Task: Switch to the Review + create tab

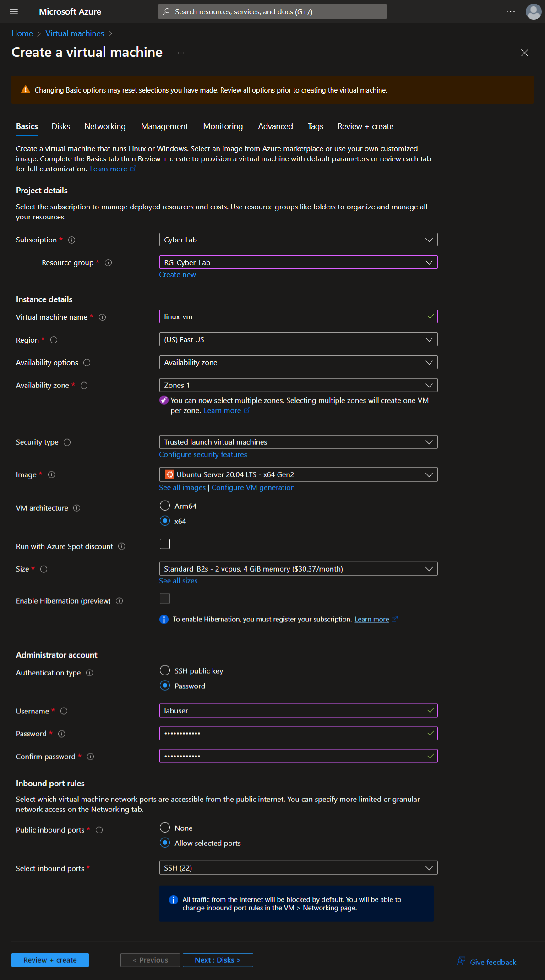Action: (365, 126)
